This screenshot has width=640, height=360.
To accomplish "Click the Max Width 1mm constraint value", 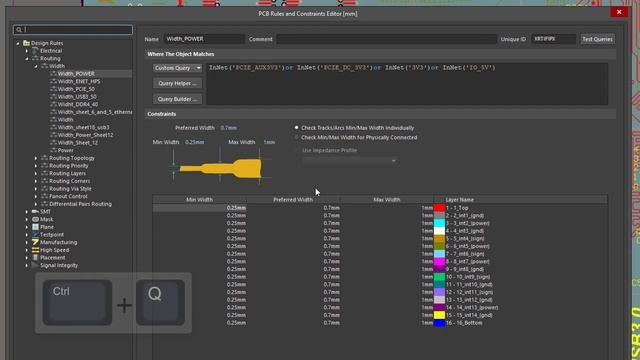I will 269,142.
